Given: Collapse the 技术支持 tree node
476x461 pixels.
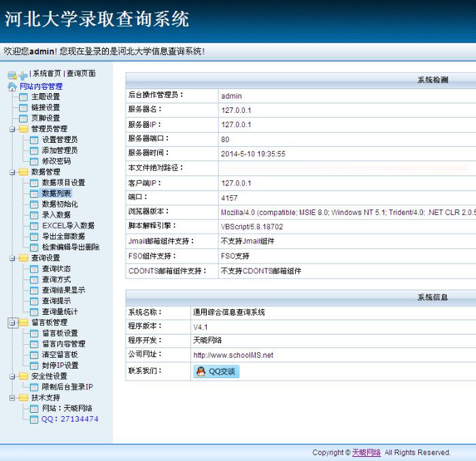Looking at the screenshot, I should 12,398.
